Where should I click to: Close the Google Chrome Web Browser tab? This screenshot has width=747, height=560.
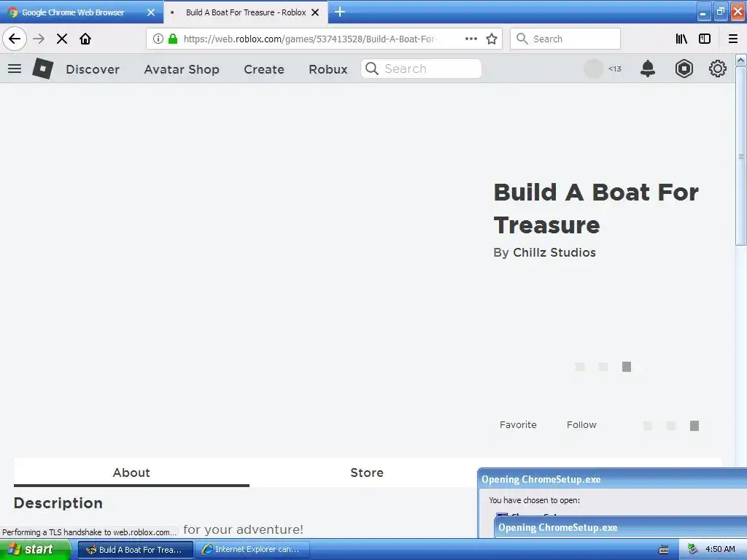tap(151, 12)
